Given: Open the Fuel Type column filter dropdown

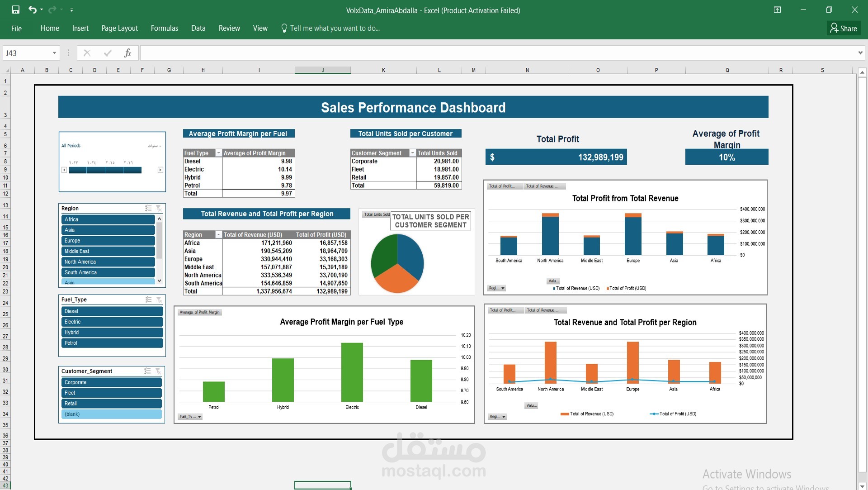Looking at the screenshot, I should (x=219, y=153).
